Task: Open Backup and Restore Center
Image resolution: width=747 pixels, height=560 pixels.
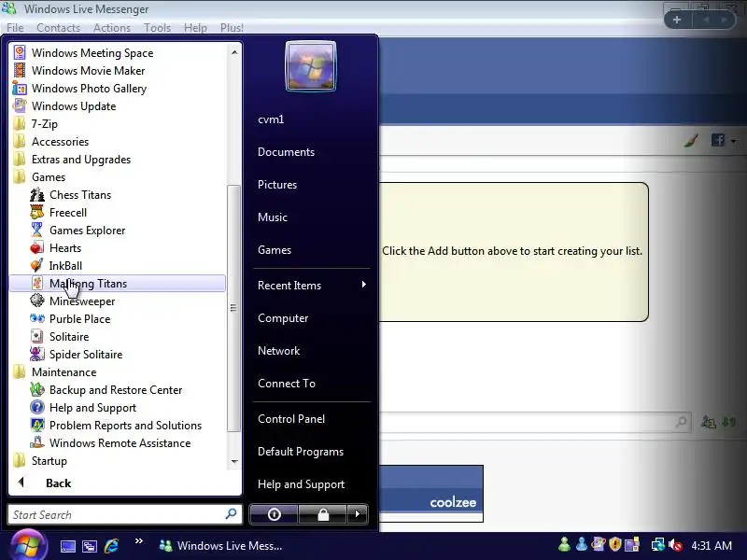Action: [116, 390]
